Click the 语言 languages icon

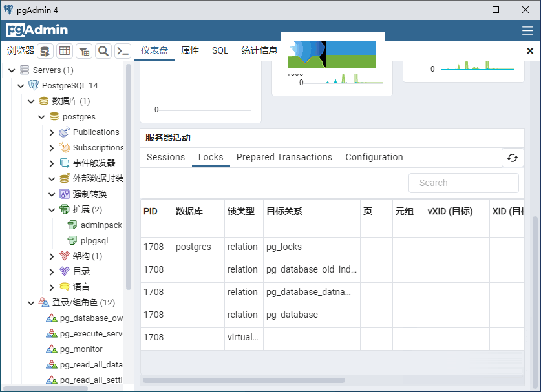[x=65, y=287]
